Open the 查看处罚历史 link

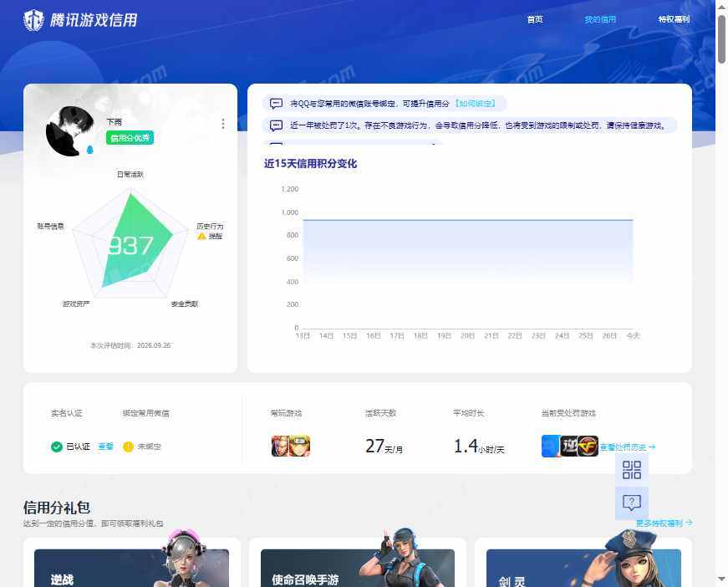tap(628, 447)
